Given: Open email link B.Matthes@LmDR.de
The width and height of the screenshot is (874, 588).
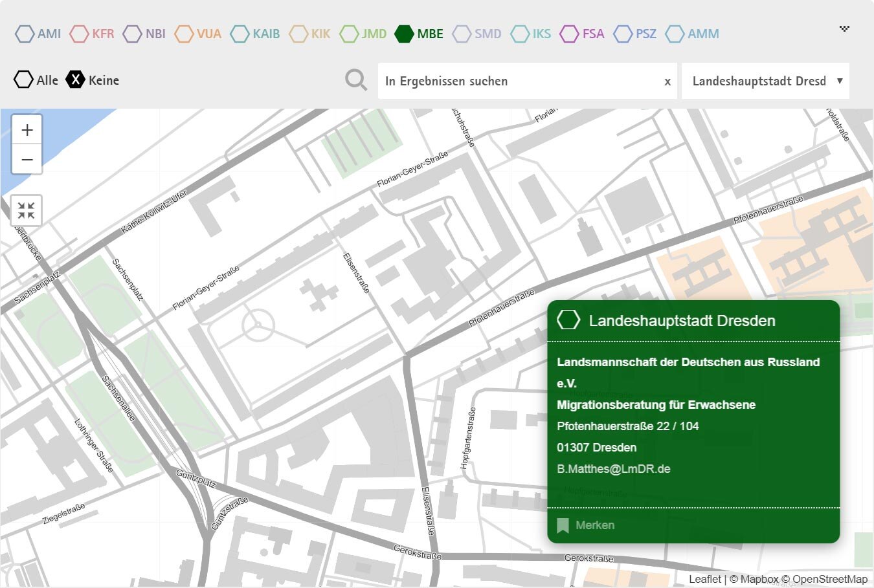Looking at the screenshot, I should pyautogui.click(x=613, y=469).
